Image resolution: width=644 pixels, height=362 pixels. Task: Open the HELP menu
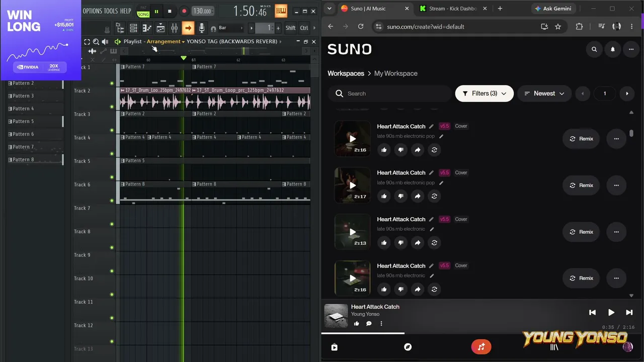coord(125,11)
